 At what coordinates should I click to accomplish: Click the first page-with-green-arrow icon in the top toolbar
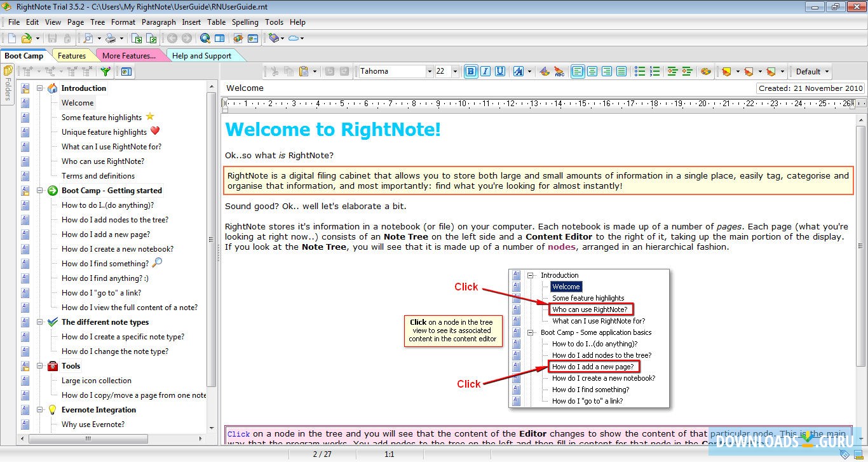pos(137,38)
